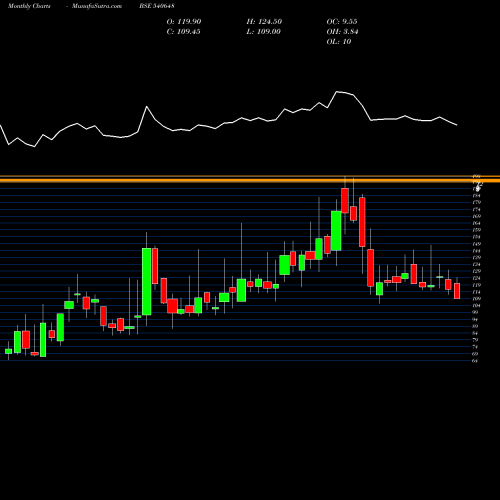
Task: Click the MunafaSutra.com label
Action: (x=97, y=6)
